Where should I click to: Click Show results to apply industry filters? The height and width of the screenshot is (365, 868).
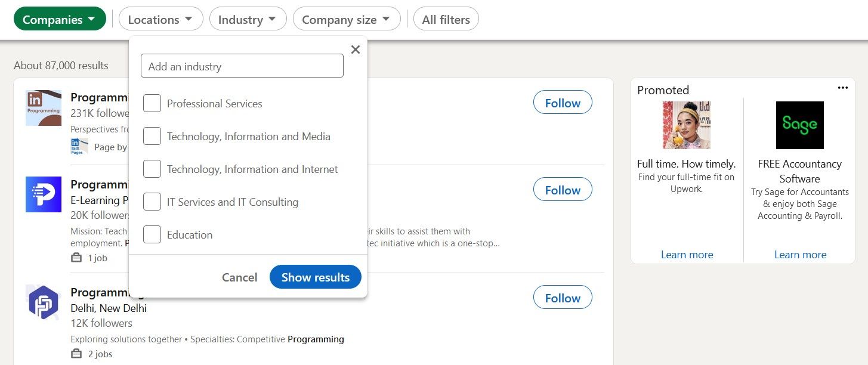click(x=315, y=277)
